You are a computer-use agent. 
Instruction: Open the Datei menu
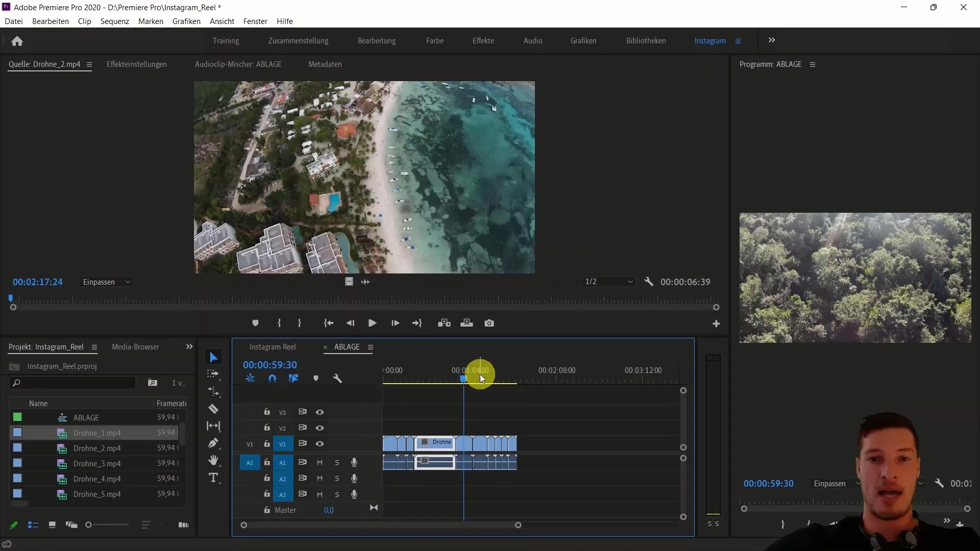pyautogui.click(x=14, y=21)
